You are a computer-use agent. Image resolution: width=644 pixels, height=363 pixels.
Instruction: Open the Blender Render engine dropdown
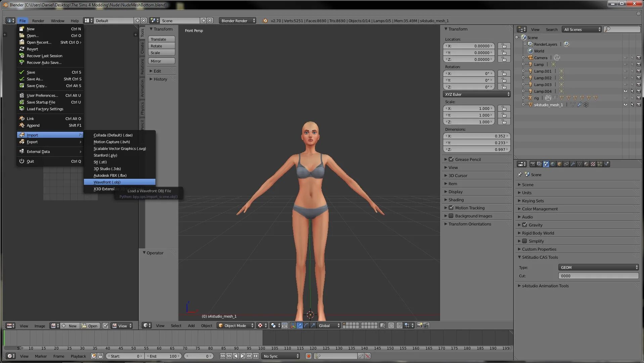[x=237, y=21]
